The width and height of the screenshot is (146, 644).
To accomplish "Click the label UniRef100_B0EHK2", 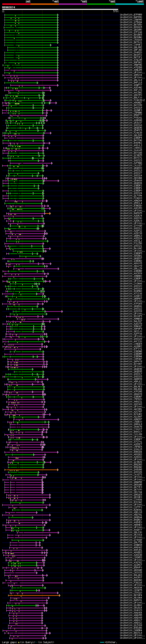I will [131, 143].
